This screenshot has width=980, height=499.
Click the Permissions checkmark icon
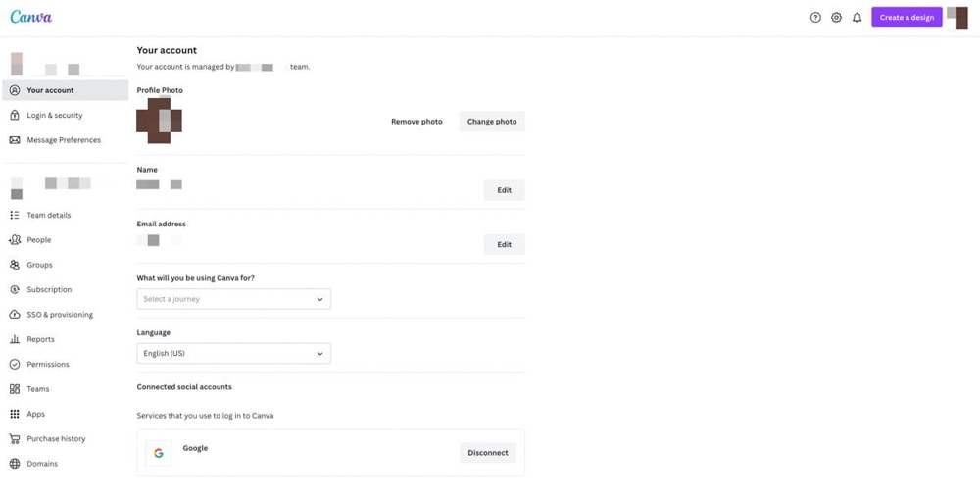(x=15, y=364)
